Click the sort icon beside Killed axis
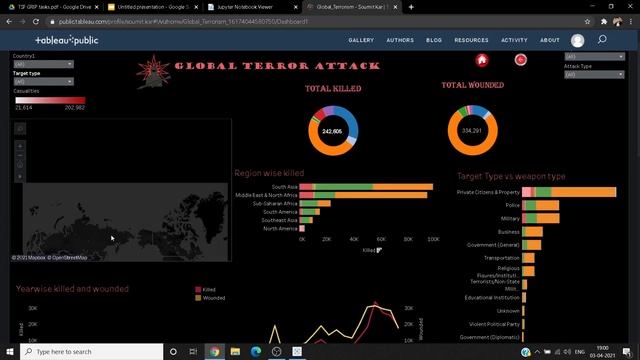This screenshot has width=640, height=360. (379, 250)
